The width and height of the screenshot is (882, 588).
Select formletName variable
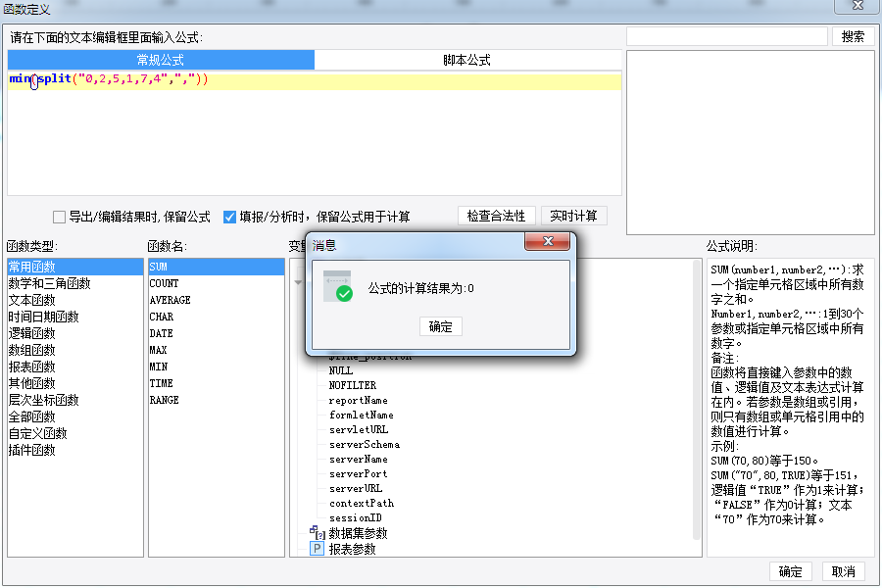click(x=361, y=415)
